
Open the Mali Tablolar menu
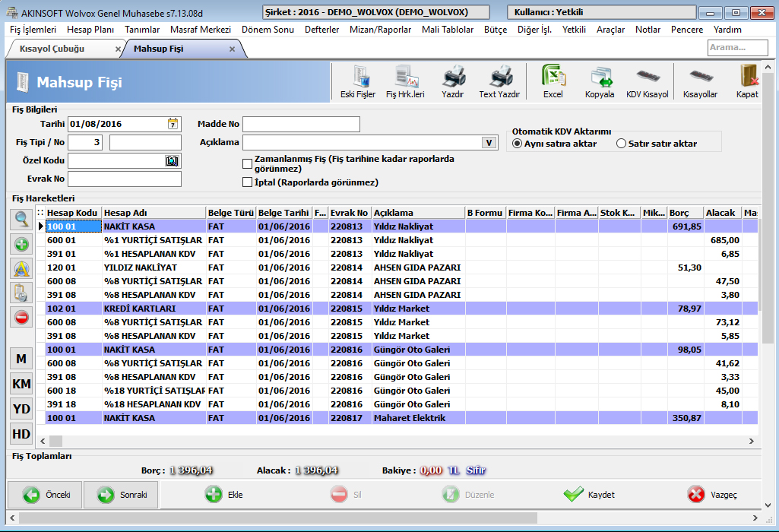click(x=448, y=30)
